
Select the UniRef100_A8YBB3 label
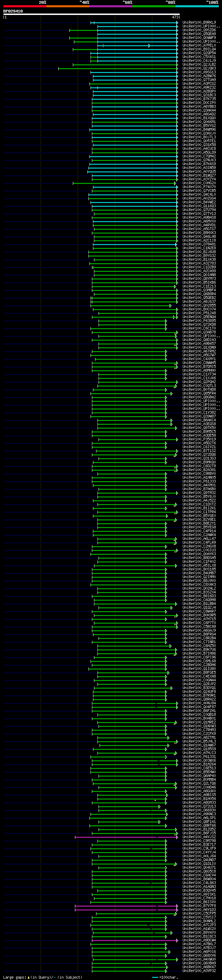pos(199,106)
